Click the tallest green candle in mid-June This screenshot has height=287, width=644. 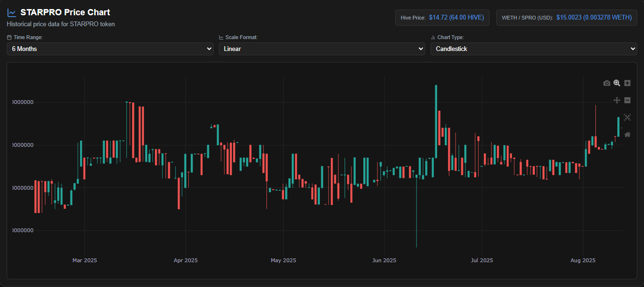436,122
